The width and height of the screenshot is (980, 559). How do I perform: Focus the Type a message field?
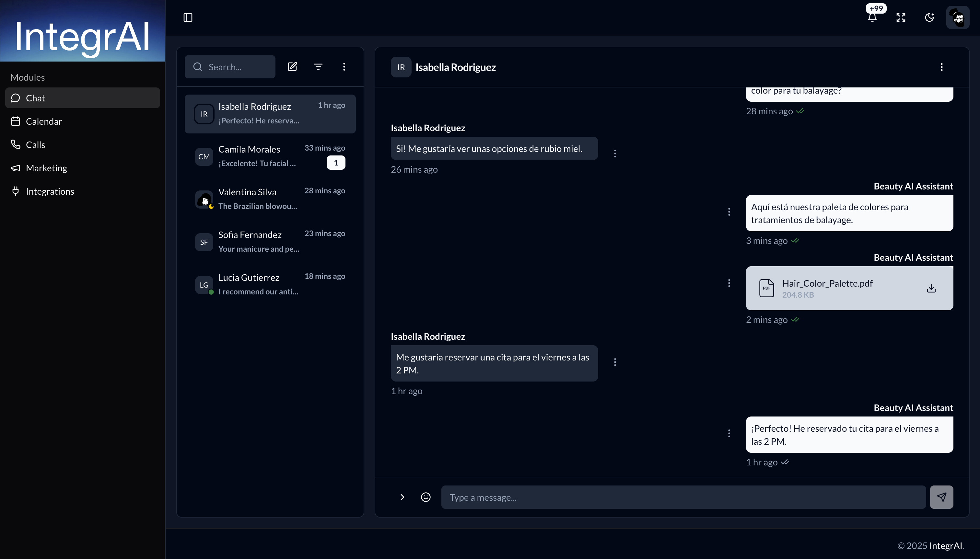[683, 497]
